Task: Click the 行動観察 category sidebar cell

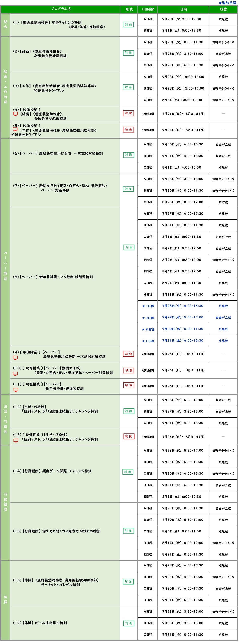Action: 6,502
